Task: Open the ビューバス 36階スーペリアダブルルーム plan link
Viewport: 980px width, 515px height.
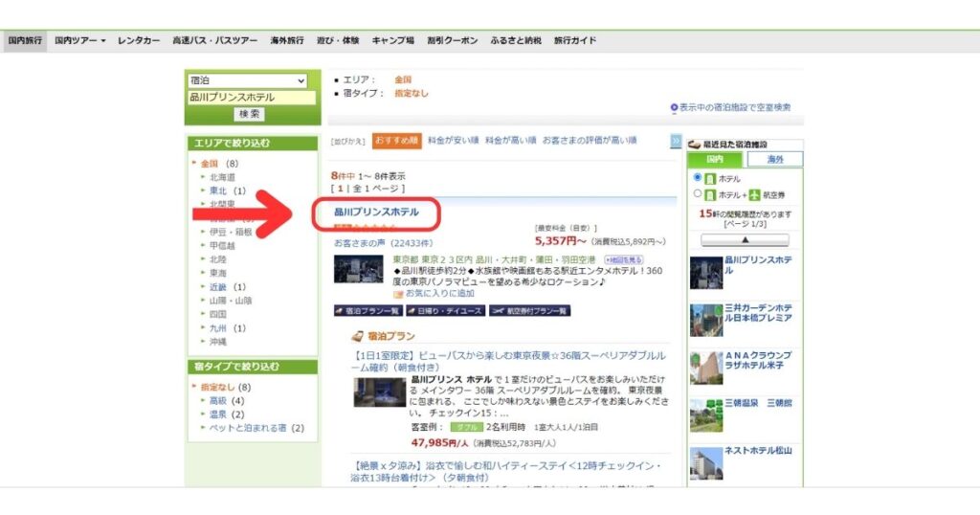Action: 508,362
